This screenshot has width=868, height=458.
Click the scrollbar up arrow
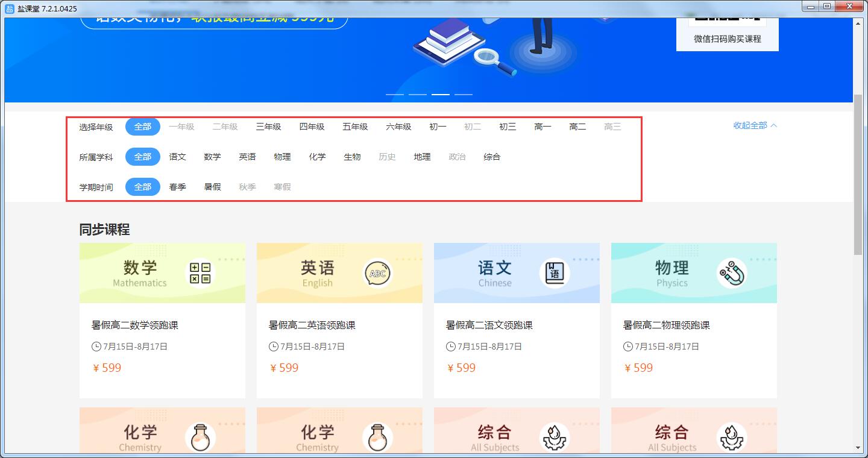[858, 23]
